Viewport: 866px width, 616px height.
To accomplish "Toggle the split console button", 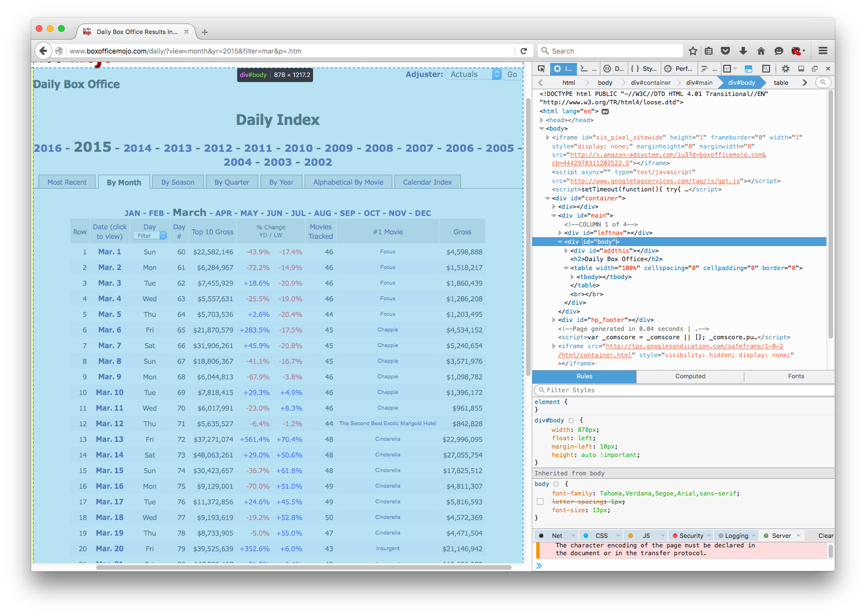I will 749,69.
